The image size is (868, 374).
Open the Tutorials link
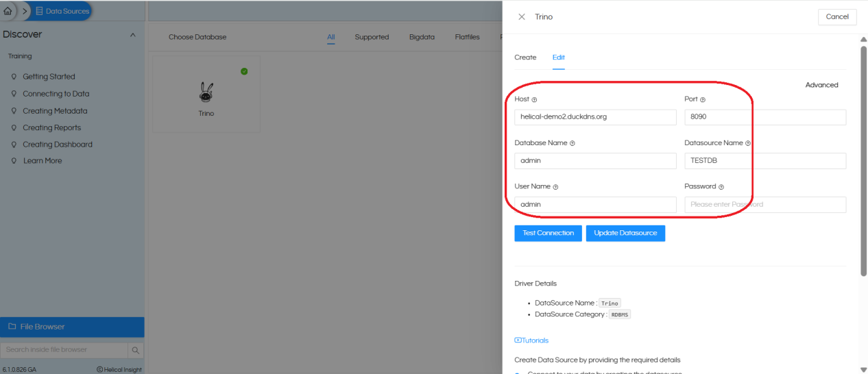pyautogui.click(x=531, y=340)
